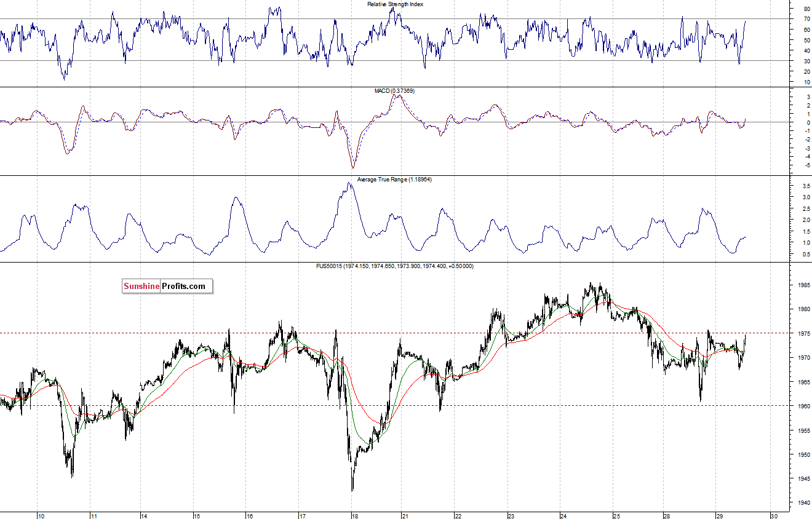Click the MACD axis label -5
The width and height of the screenshot is (812, 519).
coord(806,166)
